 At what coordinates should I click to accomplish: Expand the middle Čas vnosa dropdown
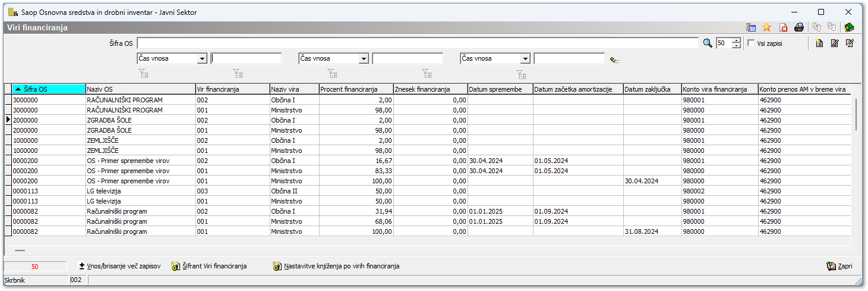(x=364, y=58)
